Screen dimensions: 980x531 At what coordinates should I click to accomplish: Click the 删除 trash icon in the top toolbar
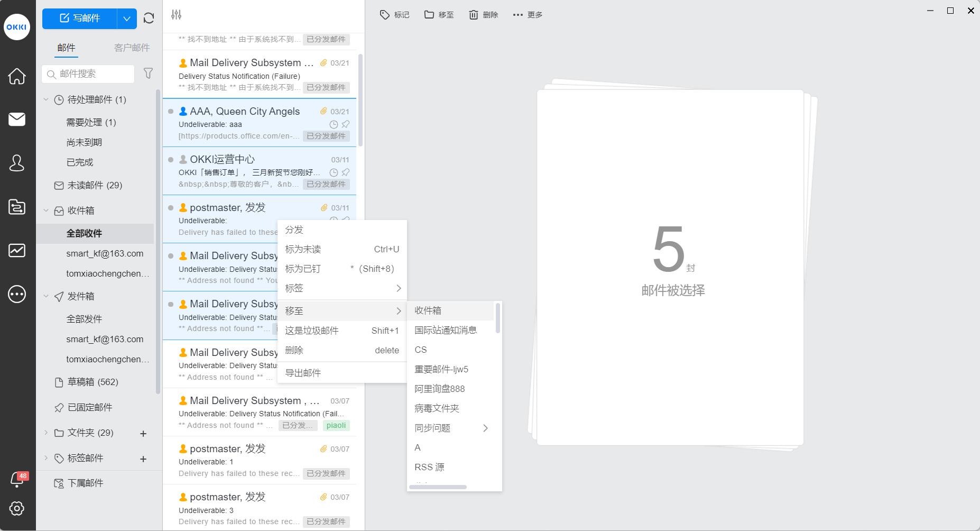tap(474, 15)
